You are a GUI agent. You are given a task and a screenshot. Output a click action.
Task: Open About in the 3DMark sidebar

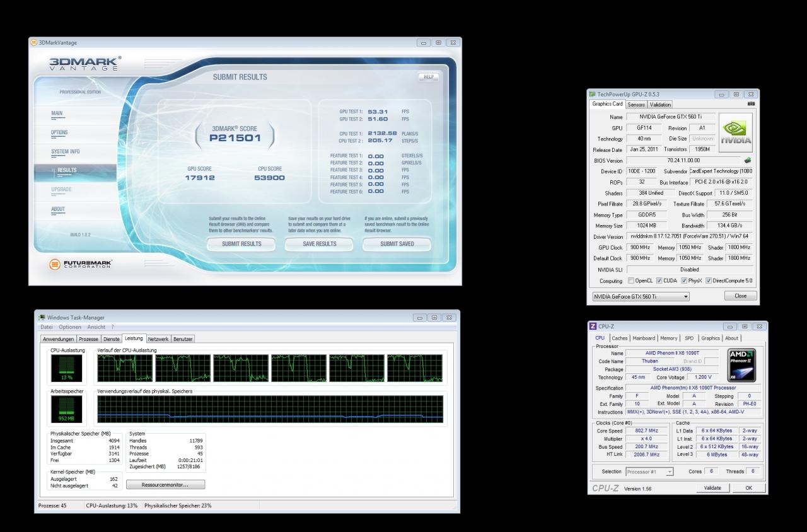(58, 209)
